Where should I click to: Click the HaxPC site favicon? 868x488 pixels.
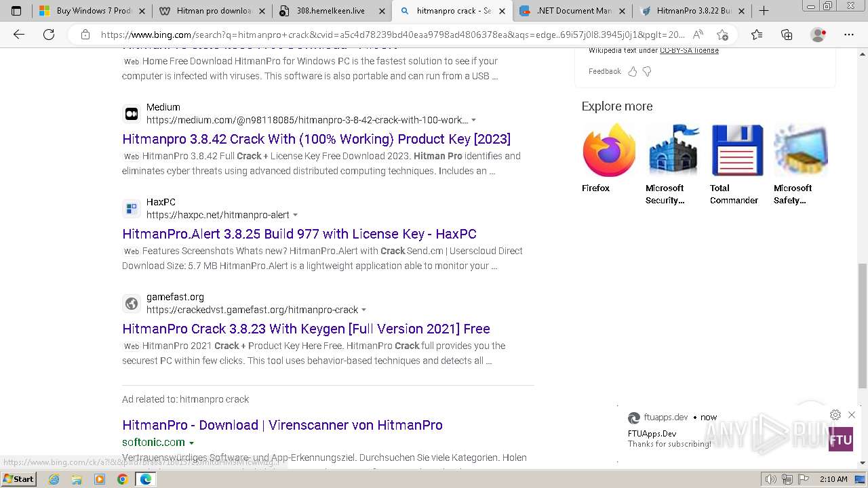pos(132,209)
